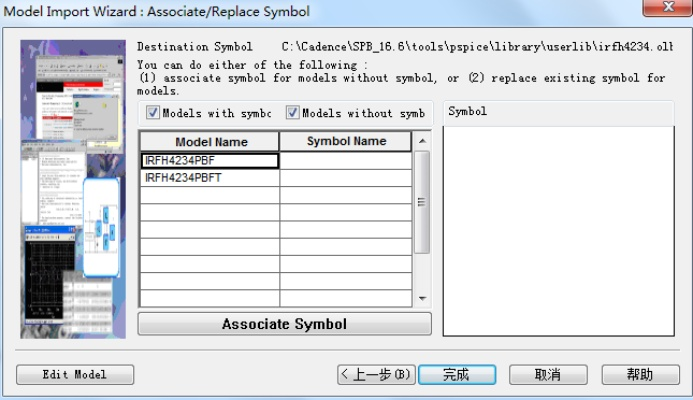Toggle the "Models without symbol" checkbox
Image resolution: width=693 pixels, height=400 pixels.
click(293, 113)
